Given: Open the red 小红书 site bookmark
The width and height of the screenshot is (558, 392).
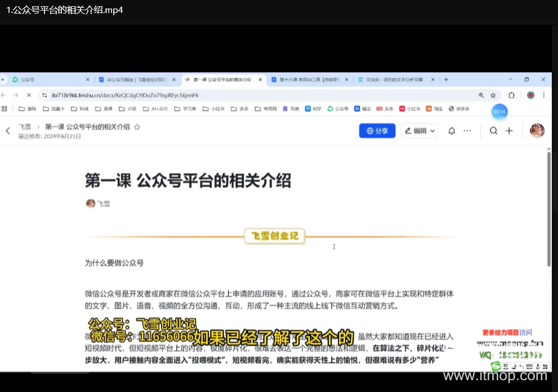Looking at the screenshot, I should click(x=410, y=109).
